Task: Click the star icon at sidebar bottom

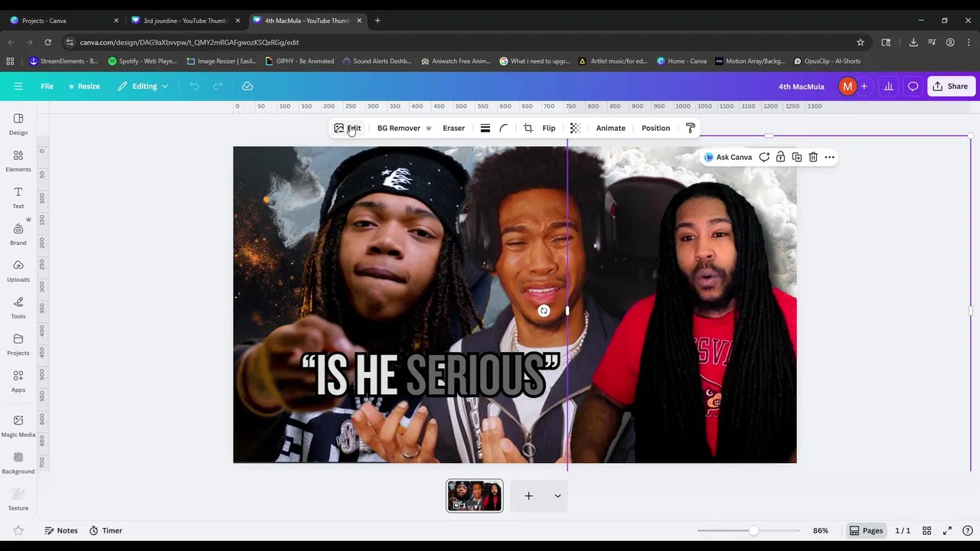Action: [18, 530]
